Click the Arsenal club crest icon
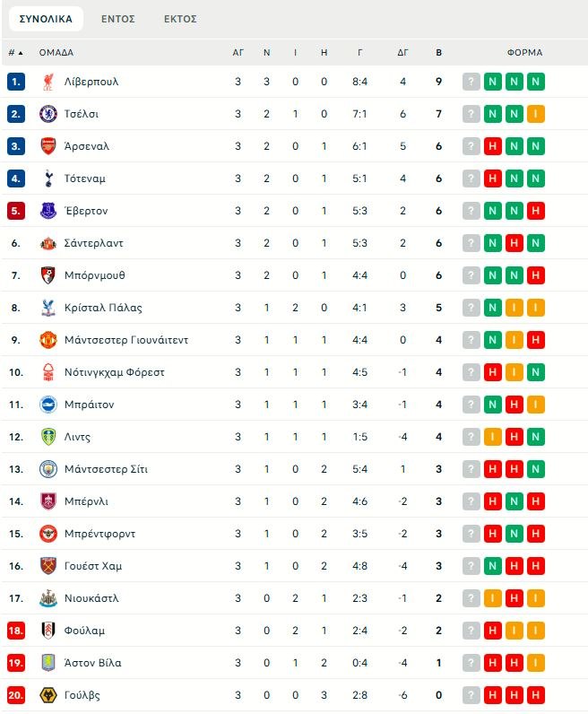This screenshot has width=588, height=714. (x=48, y=146)
